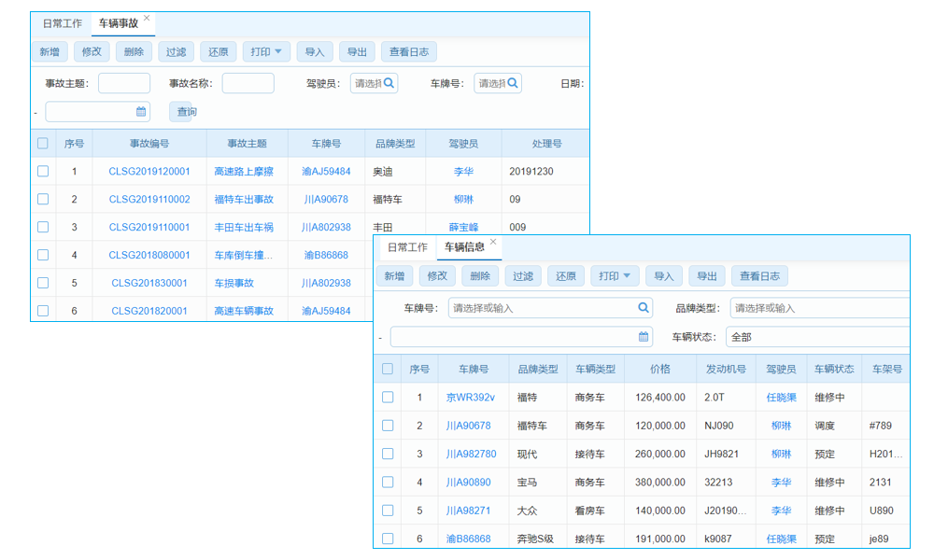Click the 查看日志 button in vehicle info toolbar
The height and width of the screenshot is (560, 934).
[x=760, y=275]
